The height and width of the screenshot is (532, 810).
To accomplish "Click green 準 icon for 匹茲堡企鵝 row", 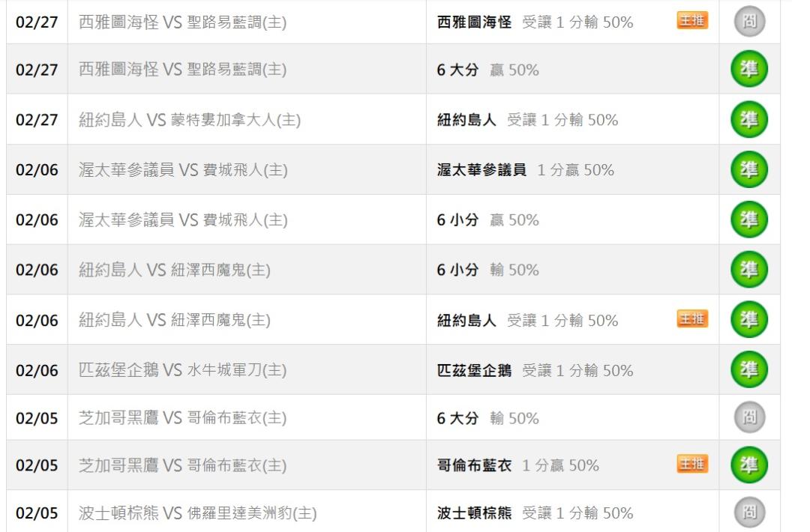I will click(x=748, y=370).
